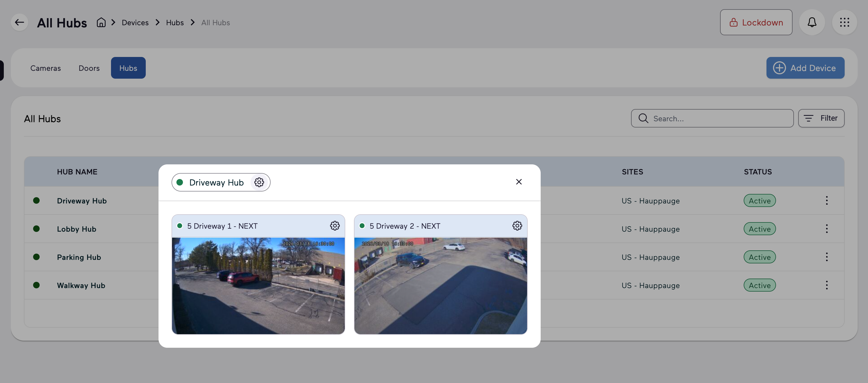Click the Add Device button

pos(805,68)
